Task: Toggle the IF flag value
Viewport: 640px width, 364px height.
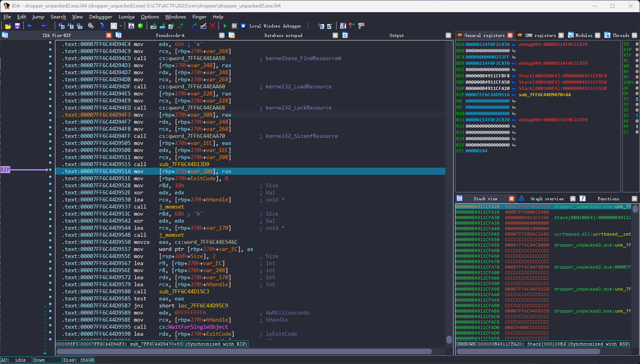Action: pos(636,99)
